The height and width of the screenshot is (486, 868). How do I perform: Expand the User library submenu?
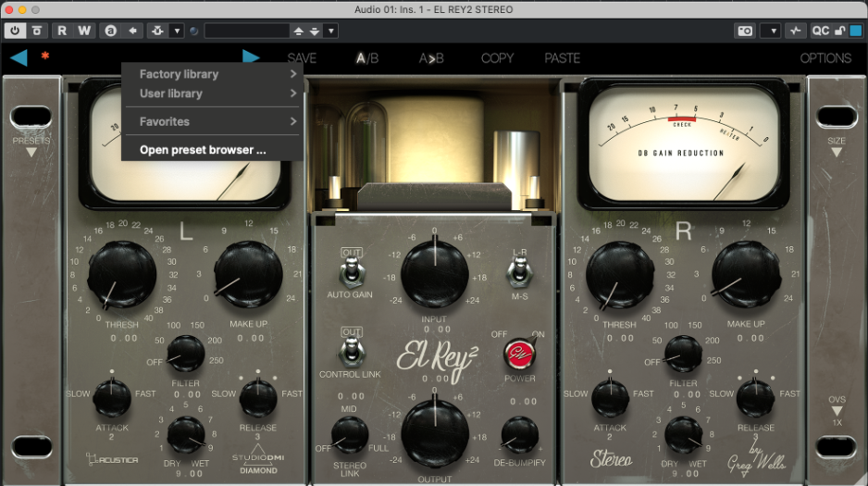point(213,93)
